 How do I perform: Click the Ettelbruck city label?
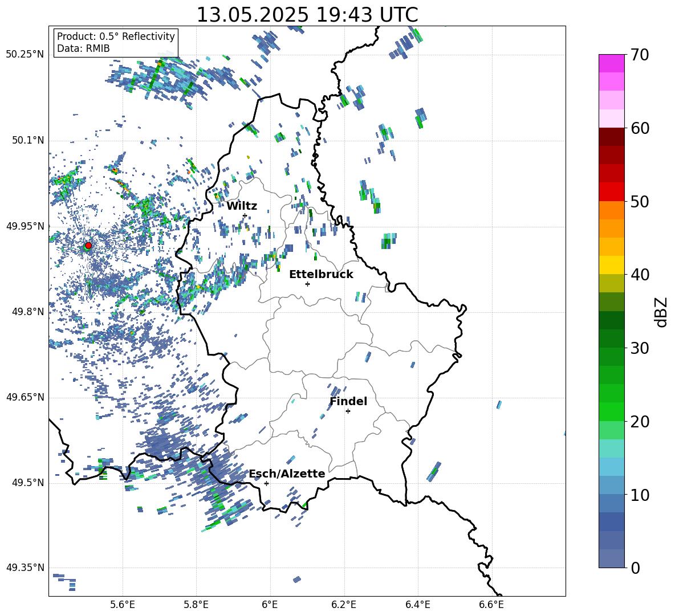[x=321, y=275]
